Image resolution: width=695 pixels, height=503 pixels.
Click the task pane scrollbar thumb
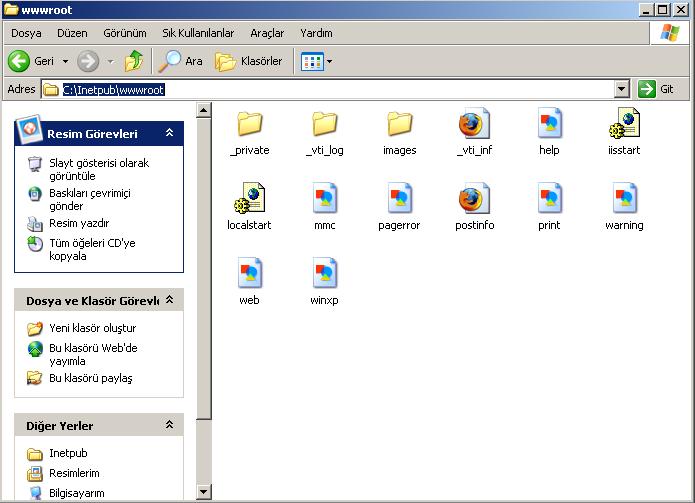(203, 269)
